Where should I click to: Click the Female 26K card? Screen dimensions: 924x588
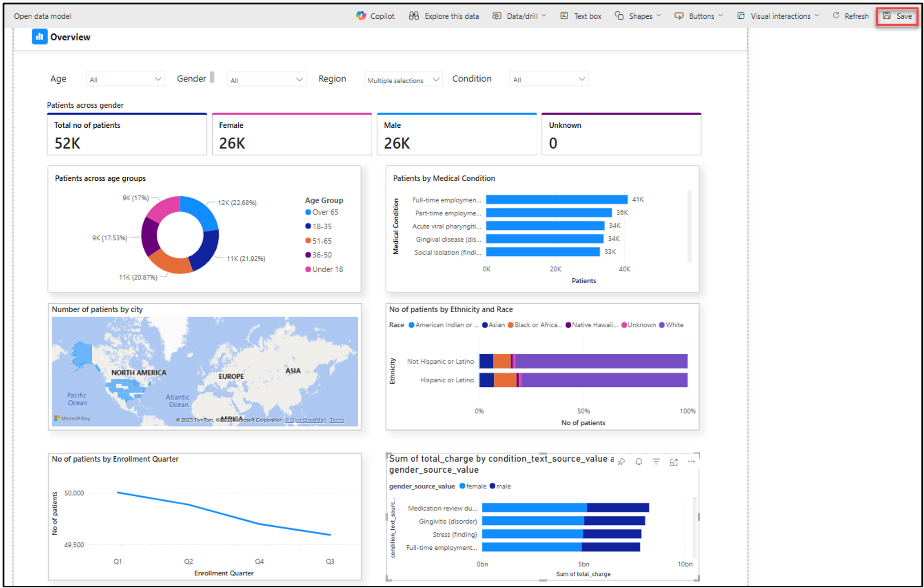click(292, 134)
